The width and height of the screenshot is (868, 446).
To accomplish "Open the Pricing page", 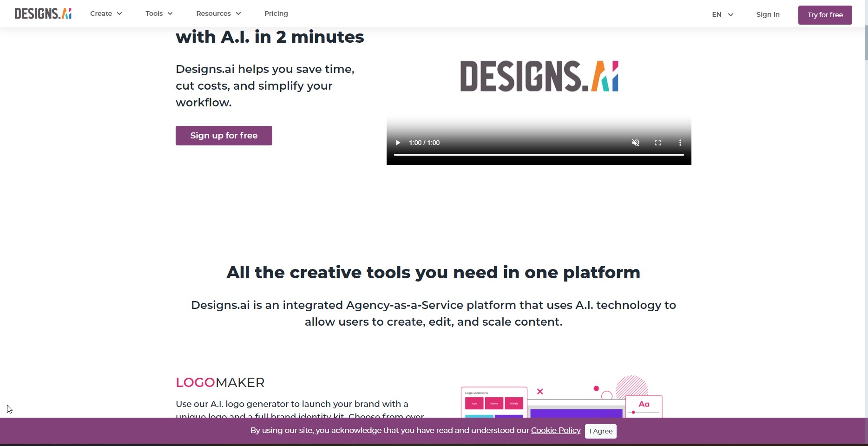I will tap(276, 13).
